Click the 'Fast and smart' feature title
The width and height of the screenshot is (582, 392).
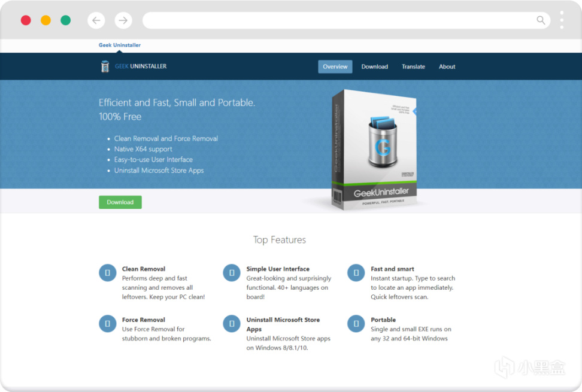point(392,269)
